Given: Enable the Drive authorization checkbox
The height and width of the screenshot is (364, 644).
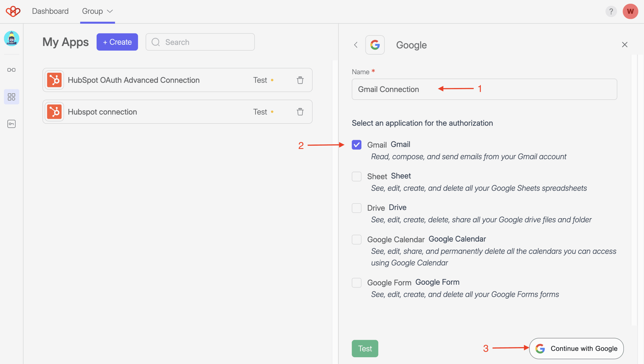Looking at the screenshot, I should pos(356,208).
